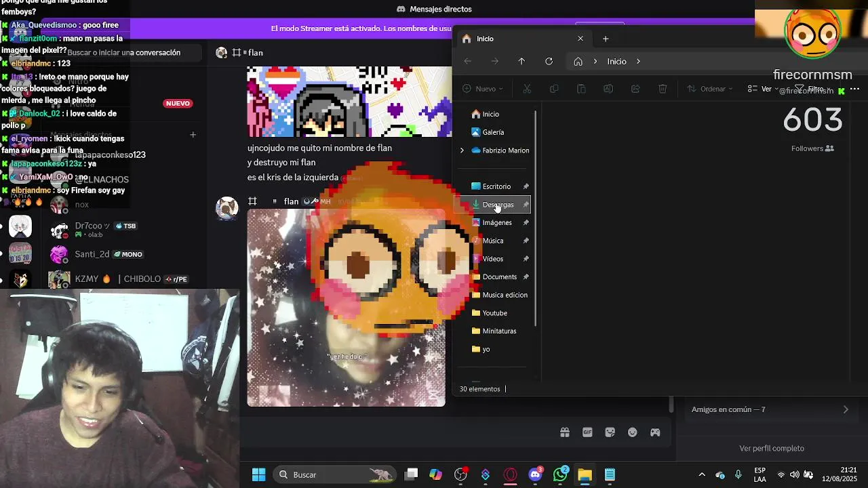The image size is (868, 488).
Task: Open the Miniaturas folder
Action: click(499, 331)
